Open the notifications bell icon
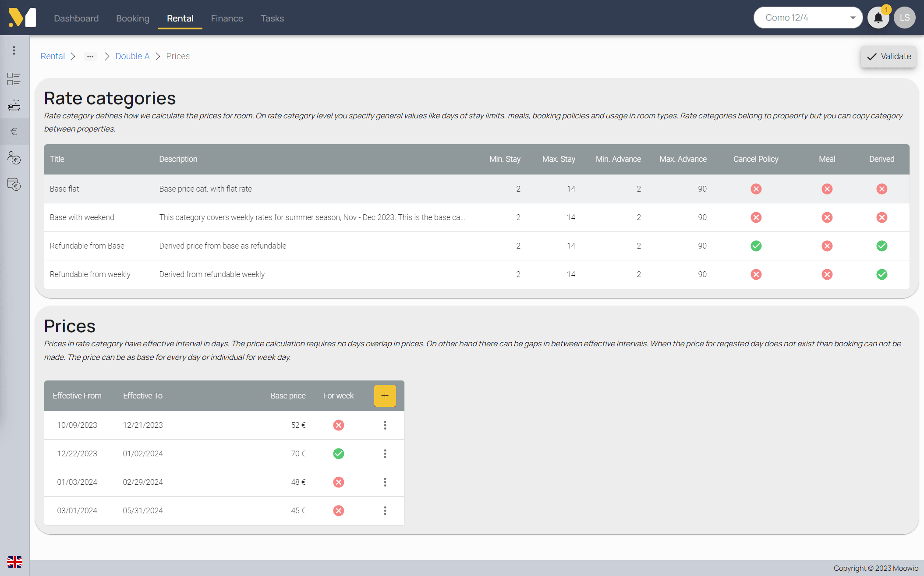This screenshot has width=924, height=576. point(878,18)
